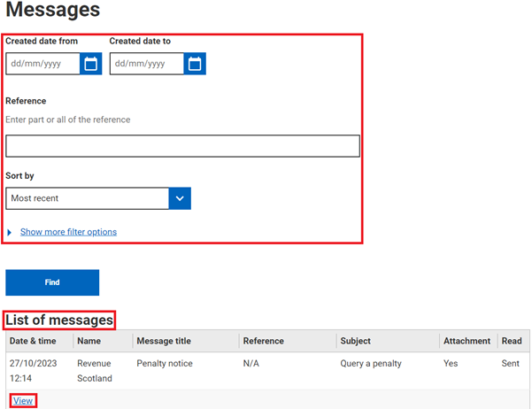Screen dimensions: 532x409
Task: Click the Show more filter options link
Action: point(68,232)
